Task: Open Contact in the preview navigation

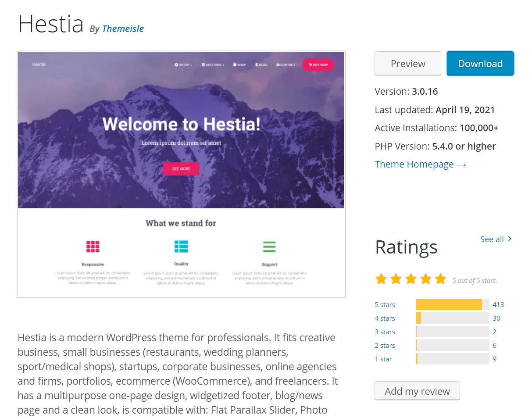Action: click(286, 65)
